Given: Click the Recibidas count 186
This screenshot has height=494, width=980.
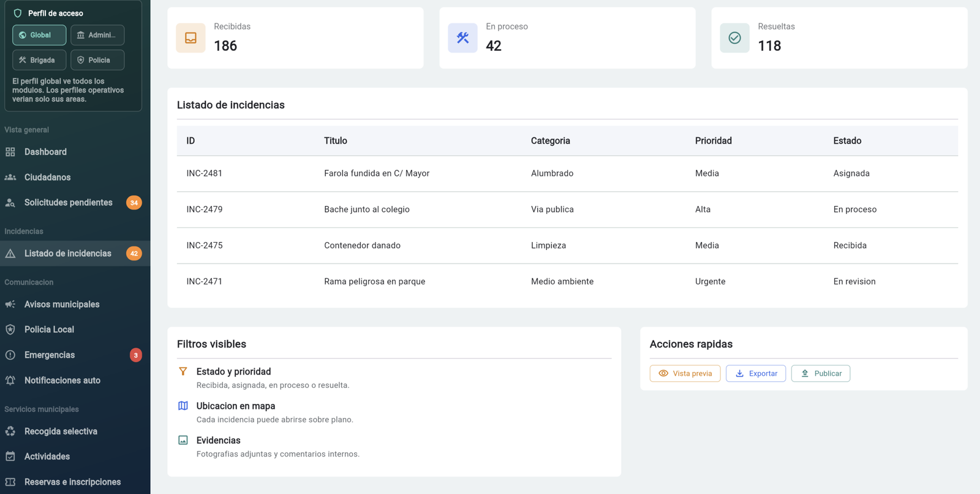Looking at the screenshot, I should pos(225,46).
